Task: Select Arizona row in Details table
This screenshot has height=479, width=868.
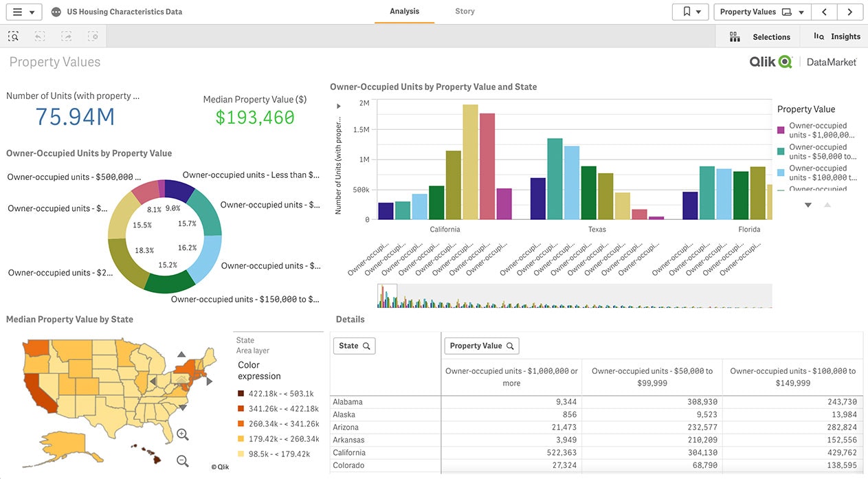Action: coord(597,427)
